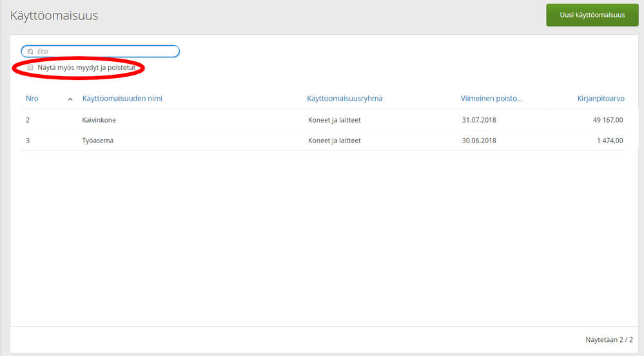Select row number 3 cell

(x=28, y=141)
